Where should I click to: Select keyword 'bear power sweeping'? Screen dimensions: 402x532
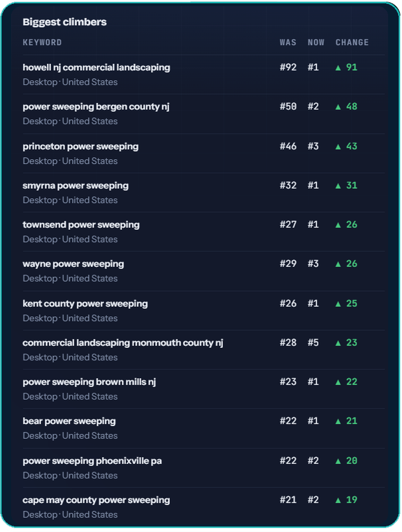coord(69,422)
